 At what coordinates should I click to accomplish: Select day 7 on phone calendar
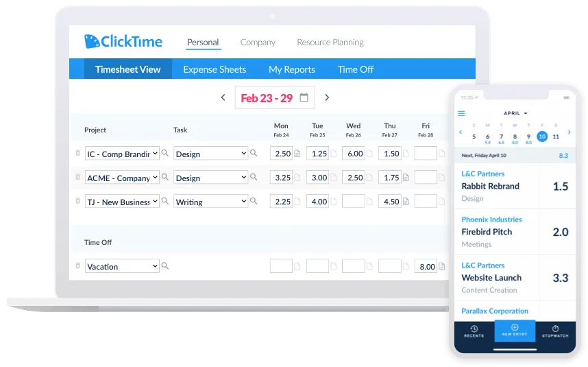pos(502,137)
